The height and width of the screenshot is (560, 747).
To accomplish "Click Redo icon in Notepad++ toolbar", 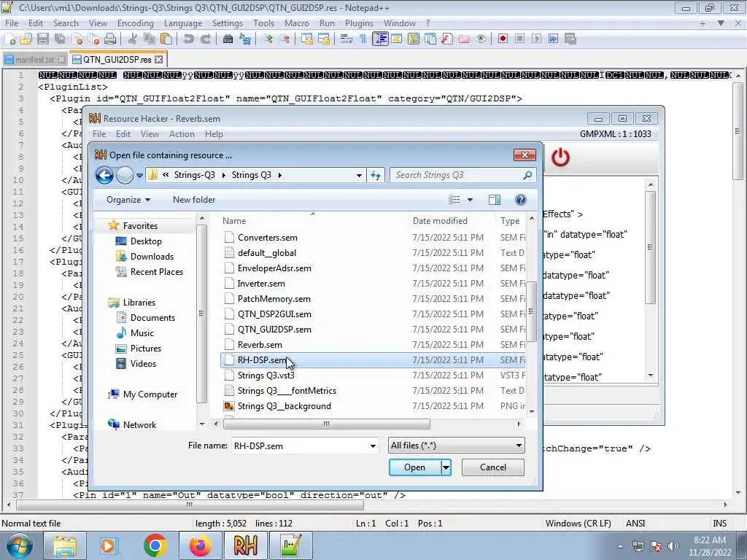I will [205, 39].
